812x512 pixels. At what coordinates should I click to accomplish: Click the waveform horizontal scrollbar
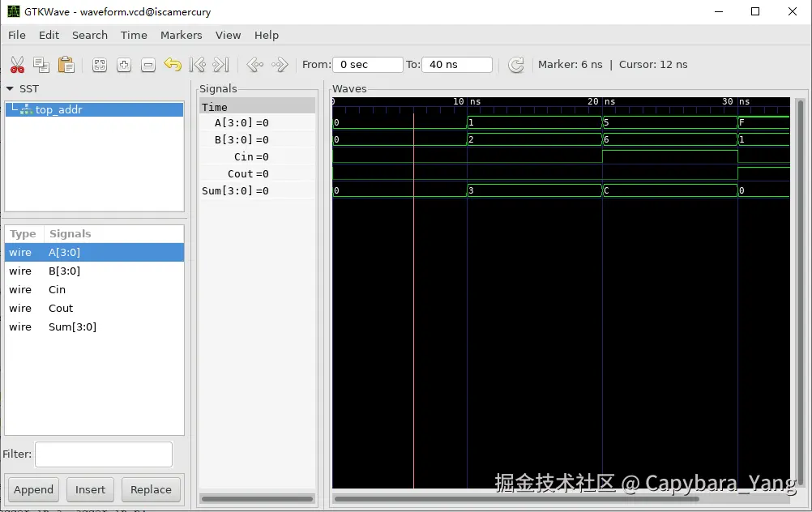pyautogui.click(x=519, y=499)
